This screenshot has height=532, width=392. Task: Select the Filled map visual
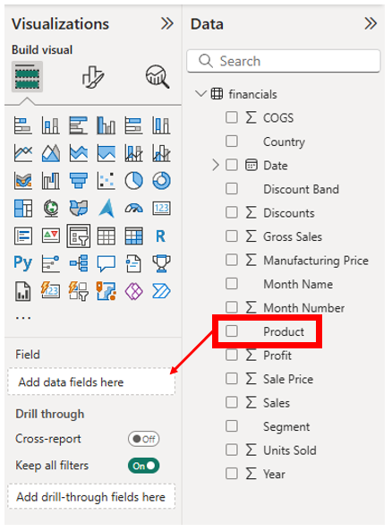coord(79,208)
